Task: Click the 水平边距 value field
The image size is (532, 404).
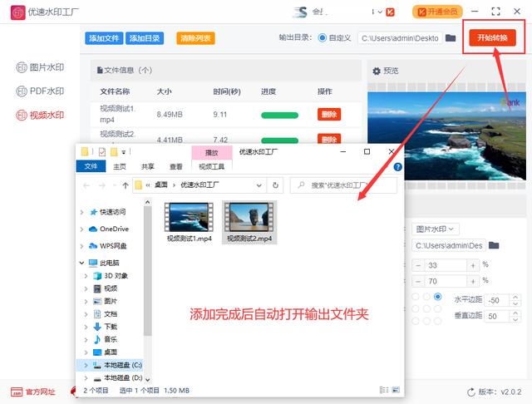Action: [x=497, y=300]
